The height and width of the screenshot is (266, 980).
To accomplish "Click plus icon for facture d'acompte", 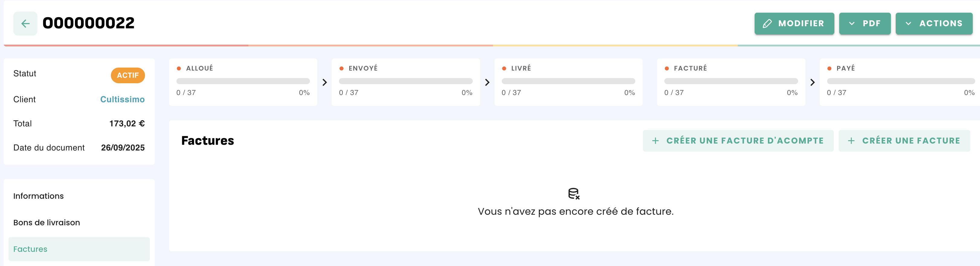I will point(655,141).
